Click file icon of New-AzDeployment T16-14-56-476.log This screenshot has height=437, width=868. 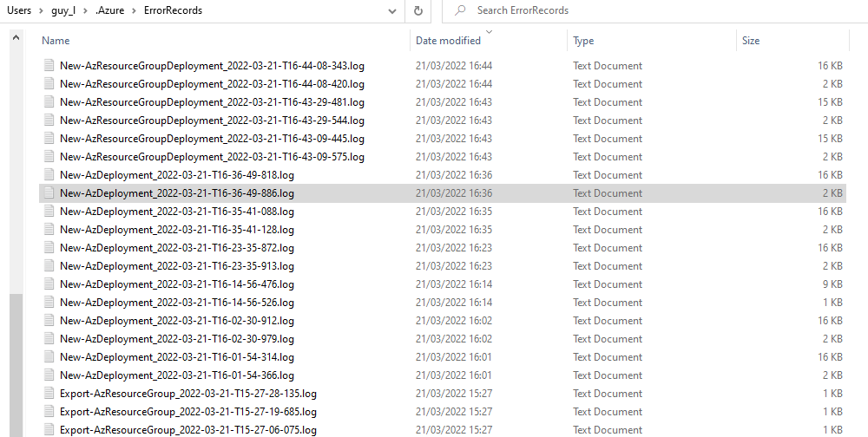49,284
